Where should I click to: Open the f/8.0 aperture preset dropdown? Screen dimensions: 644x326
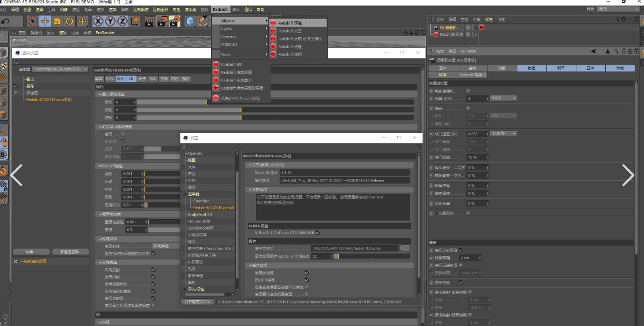pos(504,98)
